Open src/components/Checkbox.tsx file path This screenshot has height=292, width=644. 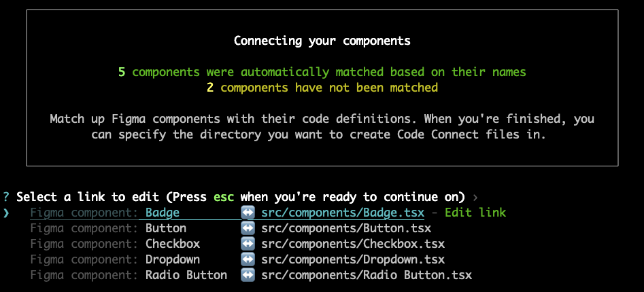[x=353, y=244]
